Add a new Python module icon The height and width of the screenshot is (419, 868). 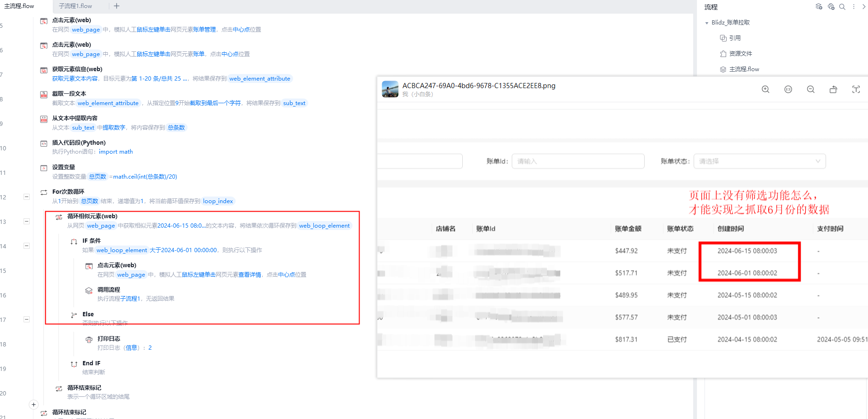point(831,7)
